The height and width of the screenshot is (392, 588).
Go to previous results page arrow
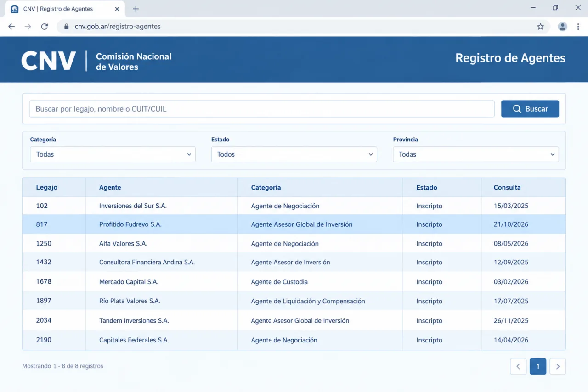[518, 366]
